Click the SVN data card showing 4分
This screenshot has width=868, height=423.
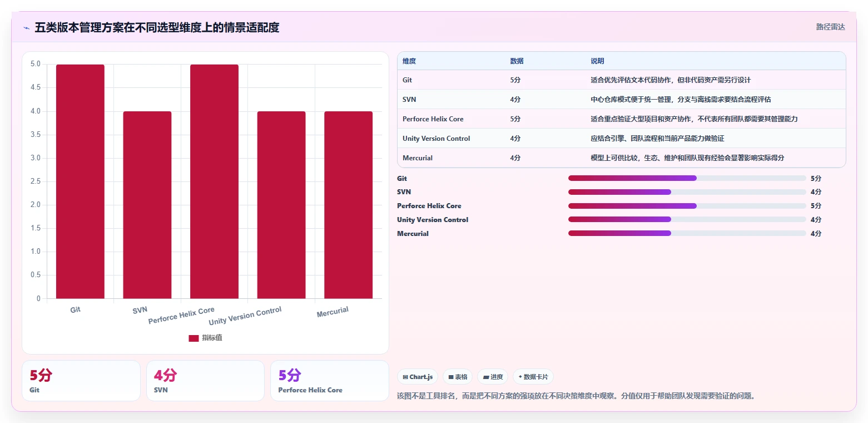click(x=205, y=381)
